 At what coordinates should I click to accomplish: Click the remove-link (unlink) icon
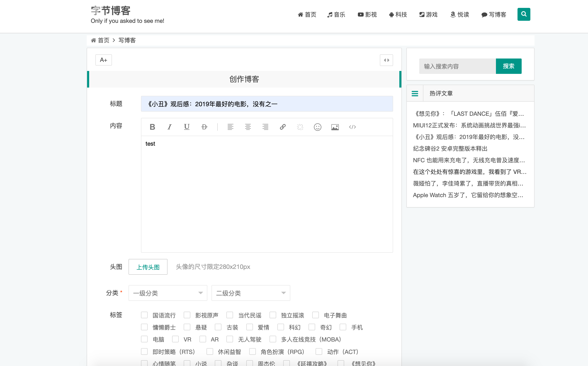coord(300,127)
